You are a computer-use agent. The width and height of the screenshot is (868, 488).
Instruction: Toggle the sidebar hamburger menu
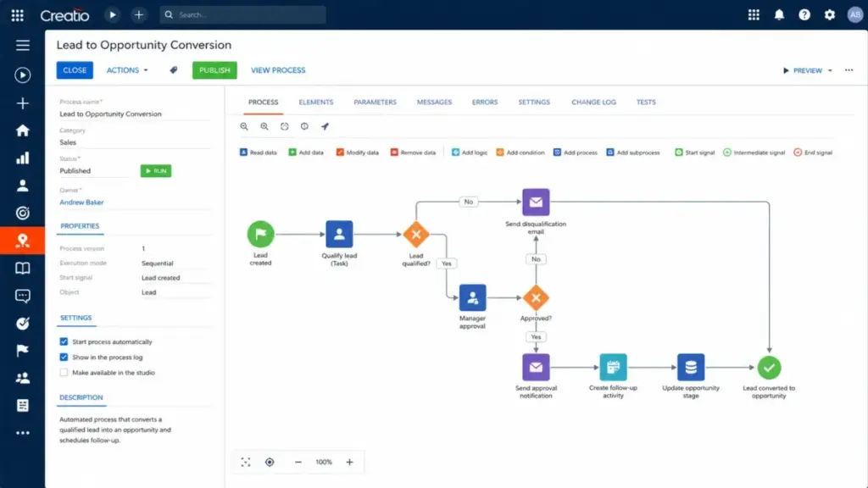(x=23, y=46)
